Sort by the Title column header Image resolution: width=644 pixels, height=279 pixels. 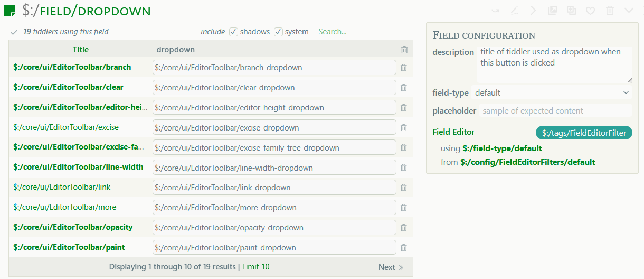click(81, 50)
